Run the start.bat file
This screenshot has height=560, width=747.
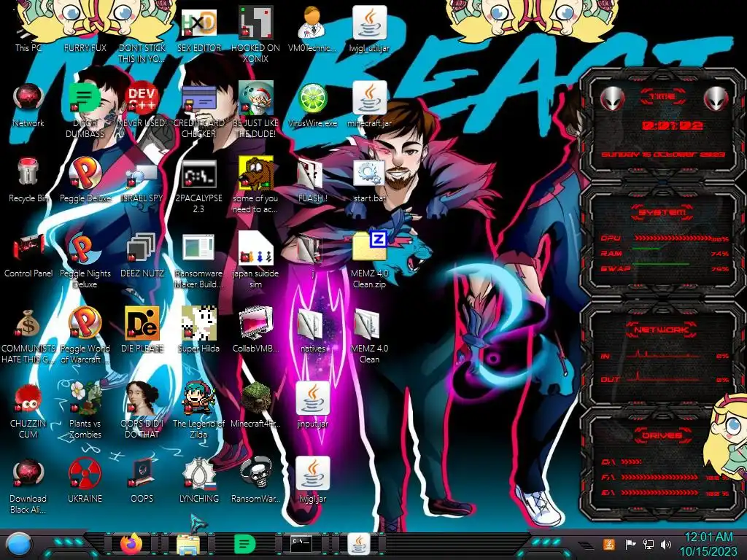pos(369,174)
